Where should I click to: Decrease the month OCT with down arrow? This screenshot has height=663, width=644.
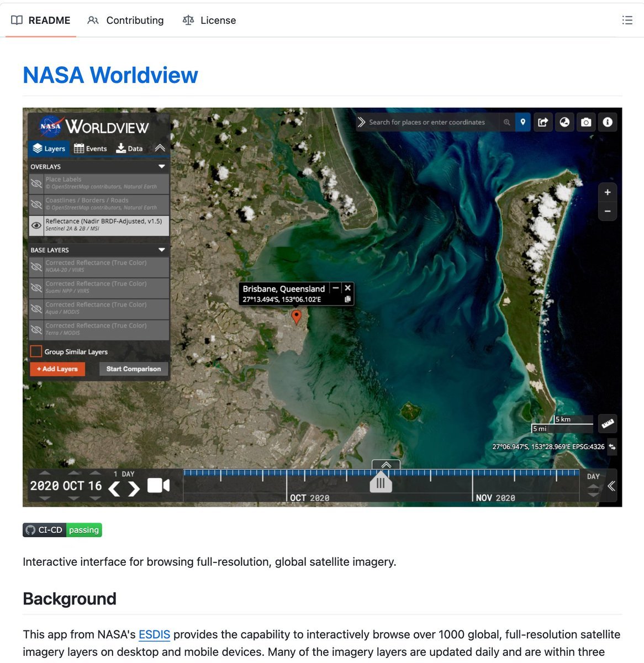[73, 498]
